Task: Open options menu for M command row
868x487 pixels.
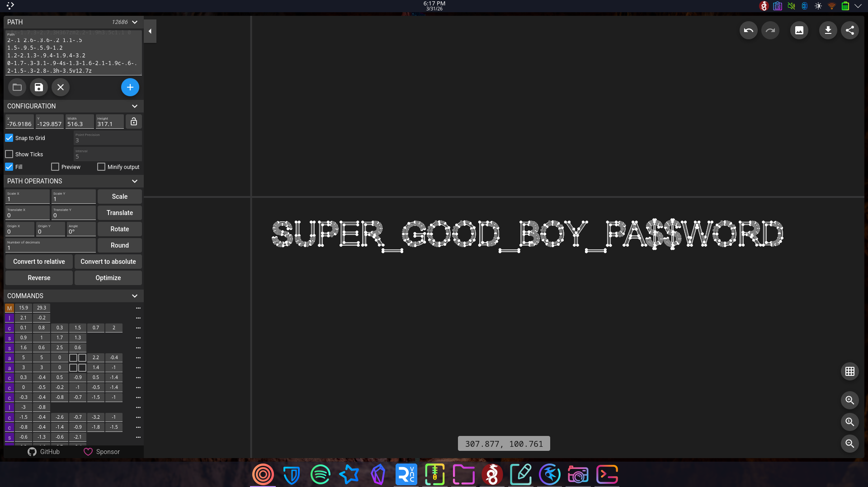Action: 138,308
